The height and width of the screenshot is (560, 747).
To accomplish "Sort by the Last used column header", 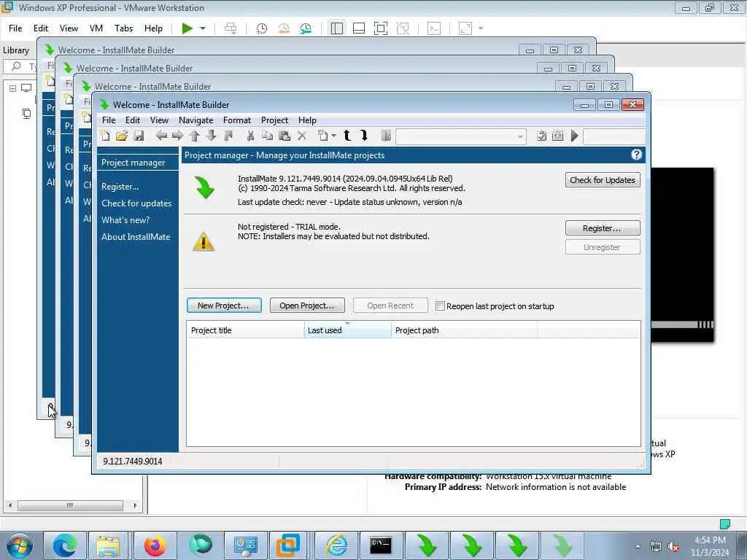I will coord(348,330).
